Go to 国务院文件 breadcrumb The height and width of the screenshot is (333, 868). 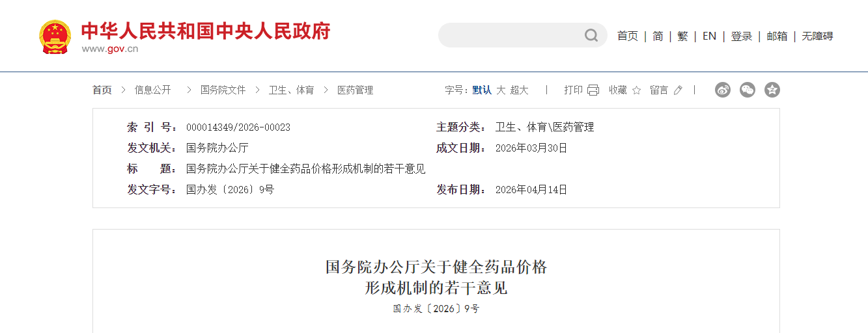pos(223,90)
